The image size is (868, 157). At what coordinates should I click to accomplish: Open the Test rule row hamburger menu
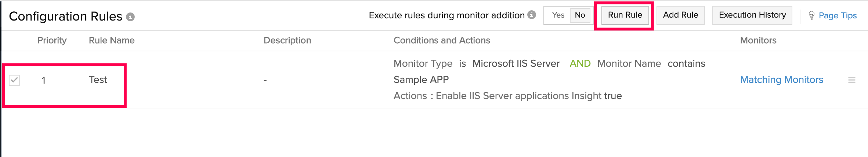852,80
